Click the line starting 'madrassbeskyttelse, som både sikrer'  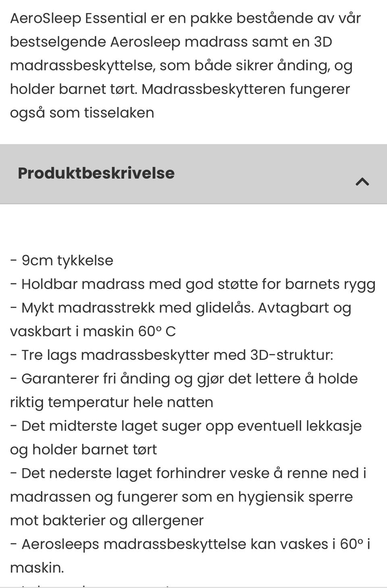point(181,66)
